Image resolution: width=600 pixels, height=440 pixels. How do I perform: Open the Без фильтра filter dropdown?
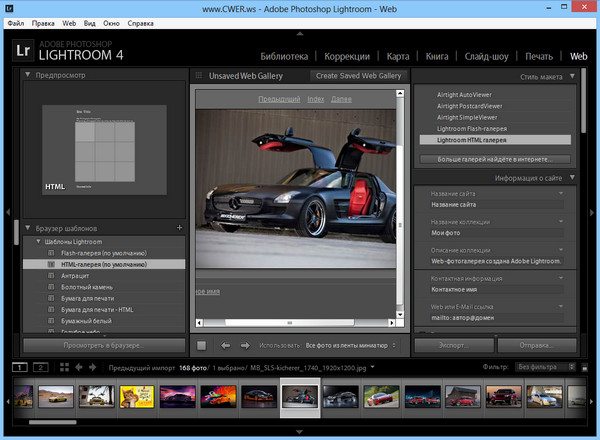click(x=545, y=367)
